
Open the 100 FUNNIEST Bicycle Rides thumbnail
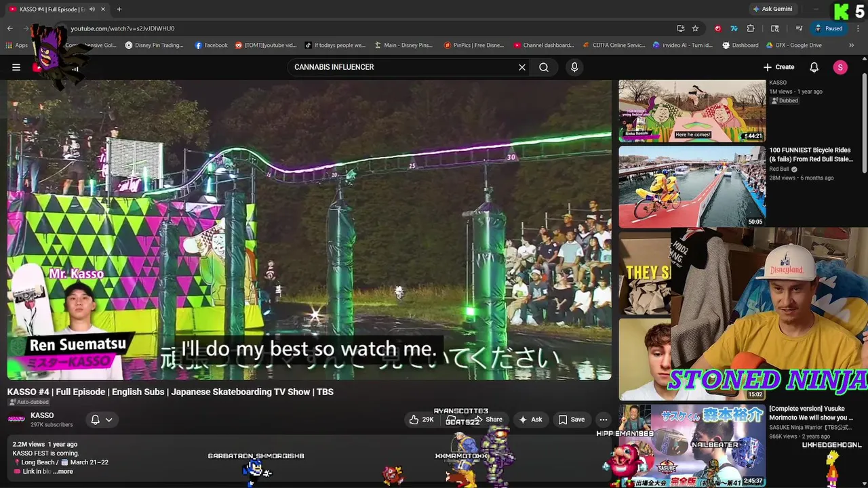tap(692, 186)
